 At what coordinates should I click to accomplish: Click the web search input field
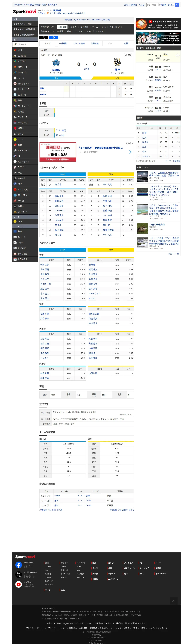[x=161, y=5]
